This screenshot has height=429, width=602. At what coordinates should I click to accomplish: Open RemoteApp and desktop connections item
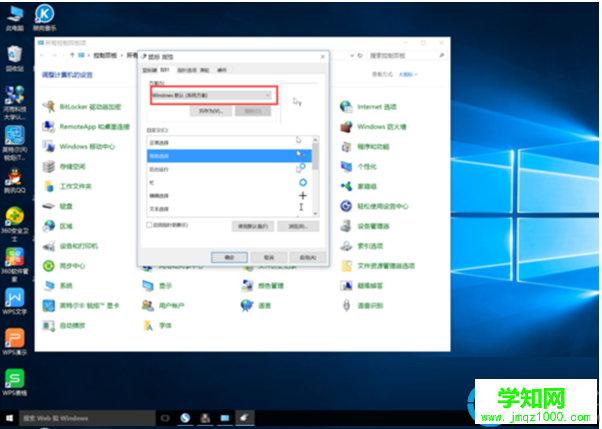click(x=86, y=126)
